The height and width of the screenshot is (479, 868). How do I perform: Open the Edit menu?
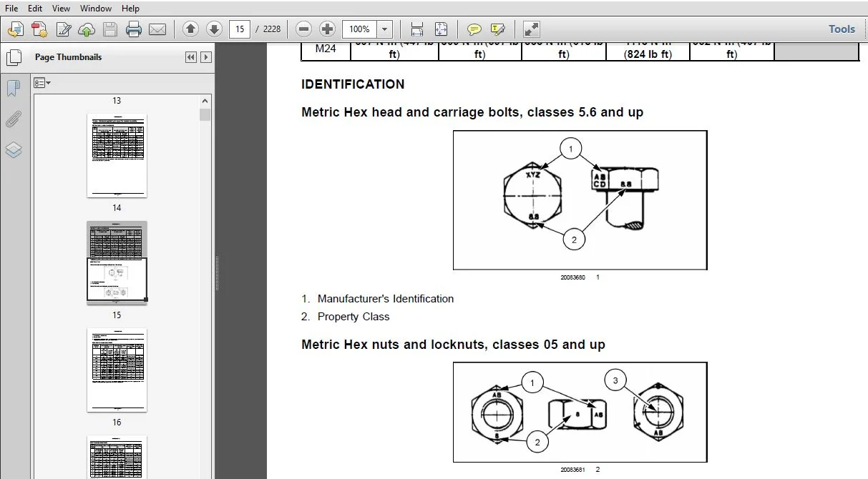click(35, 9)
